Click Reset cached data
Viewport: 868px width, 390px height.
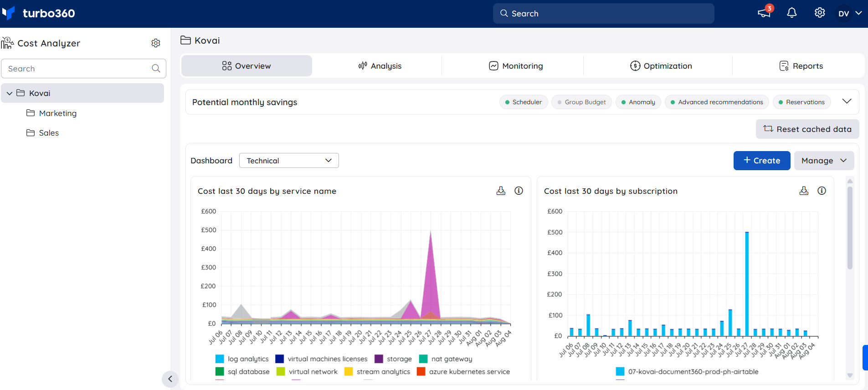coord(807,129)
